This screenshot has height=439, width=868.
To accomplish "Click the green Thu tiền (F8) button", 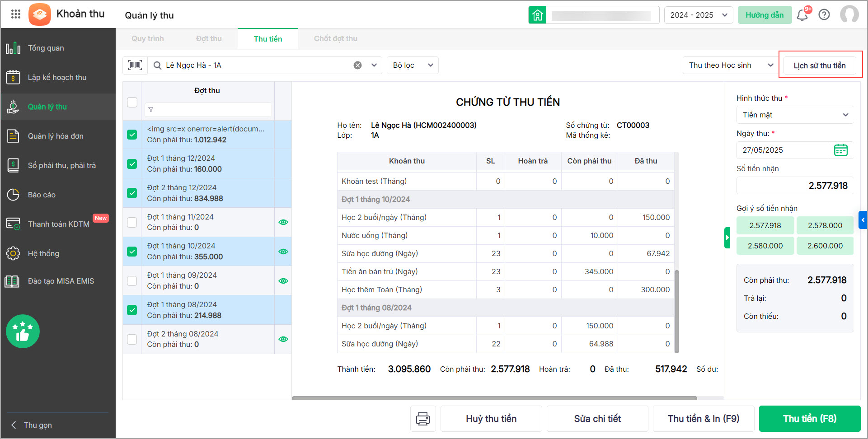I will (x=810, y=419).
